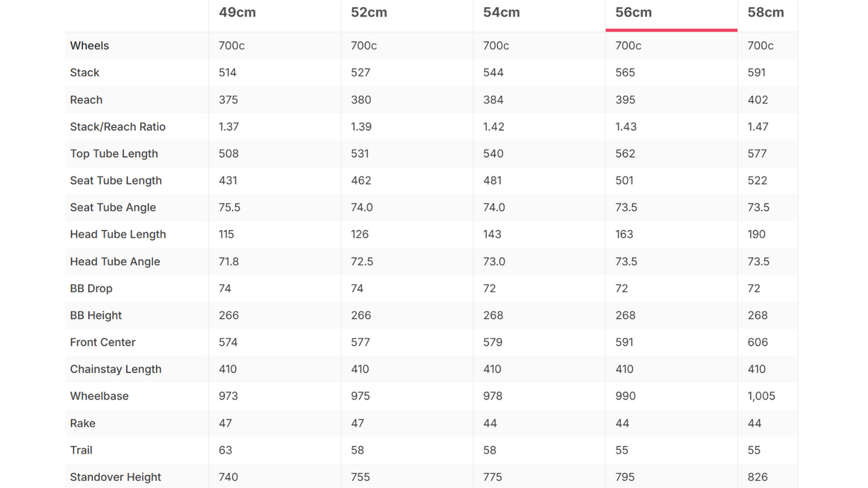The width and height of the screenshot is (868, 488).
Task: Click the Head Tube Length label
Action: 118,234
